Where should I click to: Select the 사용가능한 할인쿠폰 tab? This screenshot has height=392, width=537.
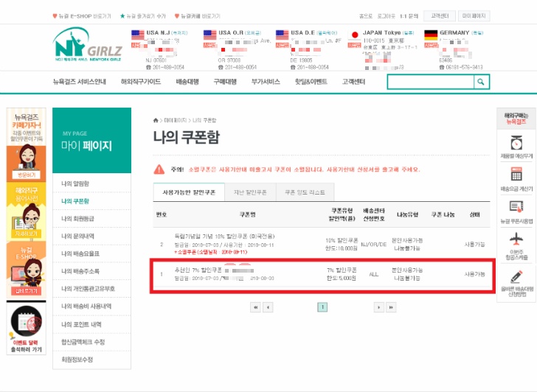click(189, 192)
